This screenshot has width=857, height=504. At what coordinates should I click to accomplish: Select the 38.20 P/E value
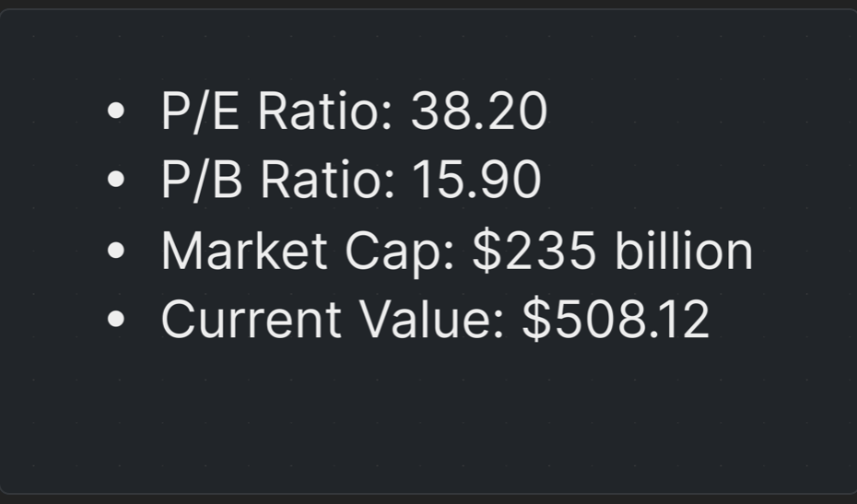click(x=479, y=111)
